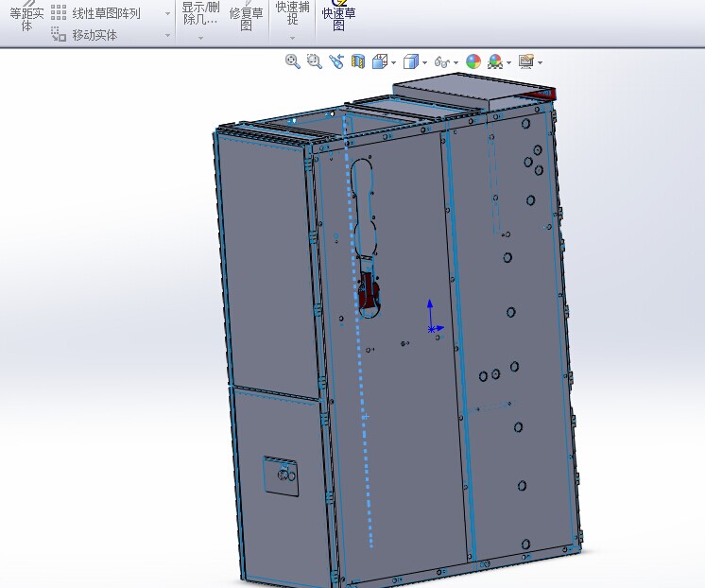The height and width of the screenshot is (588, 705).
Task: Expand the Apply Scene dropdown arrow
Action: tap(509, 62)
